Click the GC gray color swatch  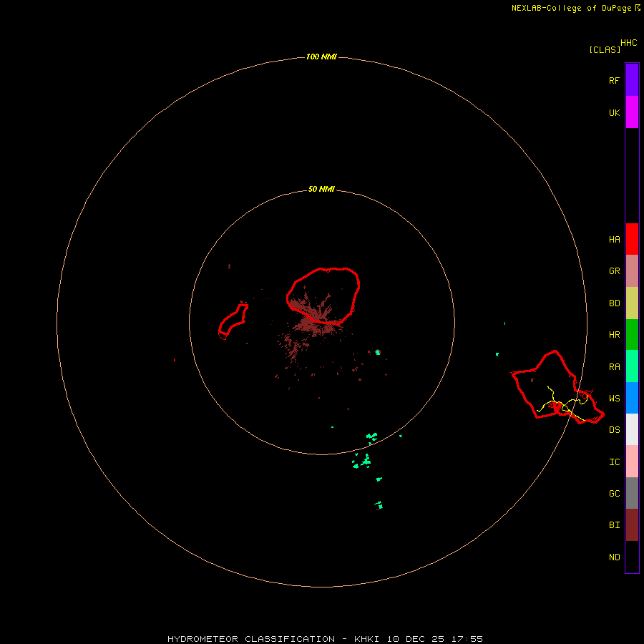click(632, 493)
